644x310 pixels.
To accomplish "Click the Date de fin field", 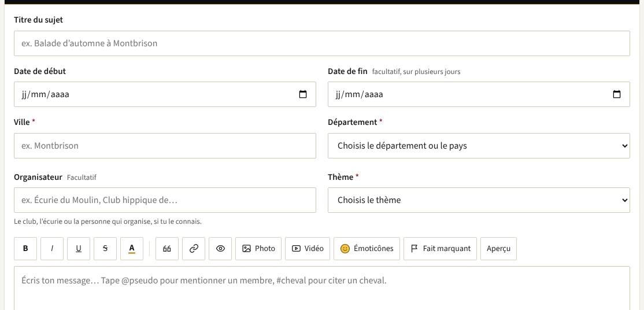I will click(x=479, y=94).
